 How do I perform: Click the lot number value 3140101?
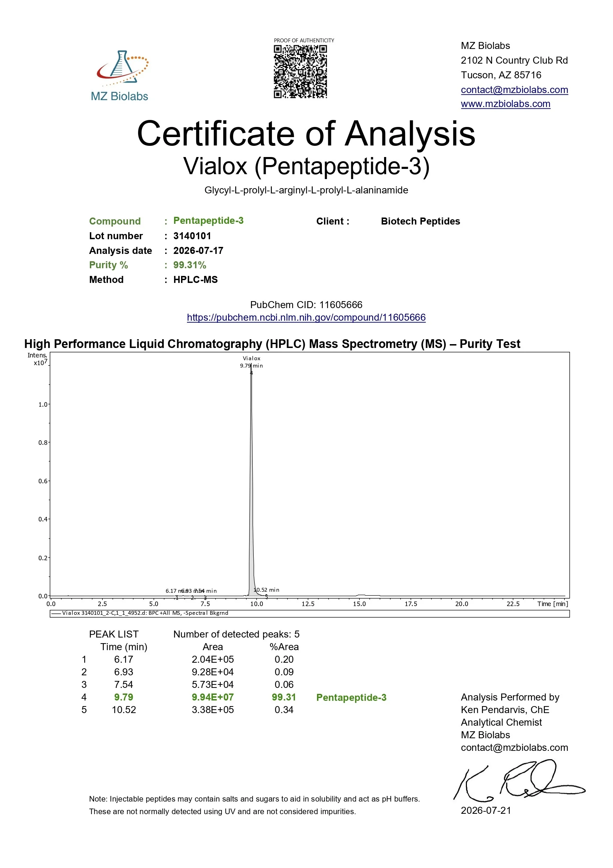[x=192, y=236]
